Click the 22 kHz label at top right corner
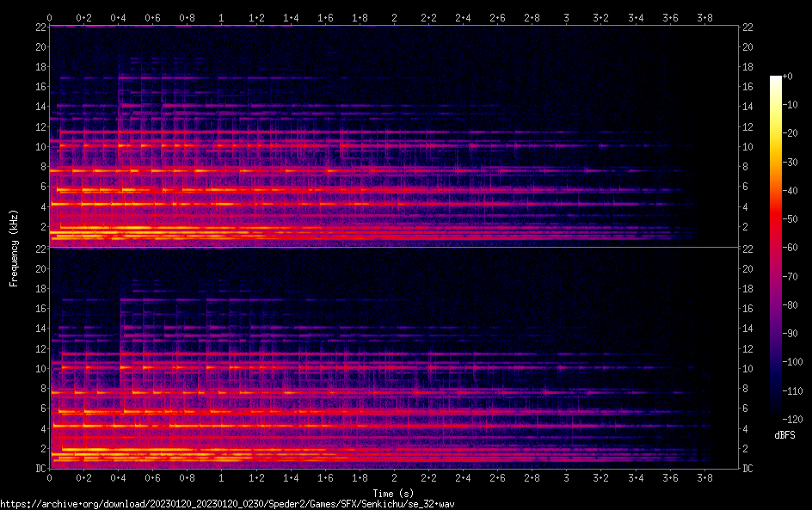 coord(748,28)
